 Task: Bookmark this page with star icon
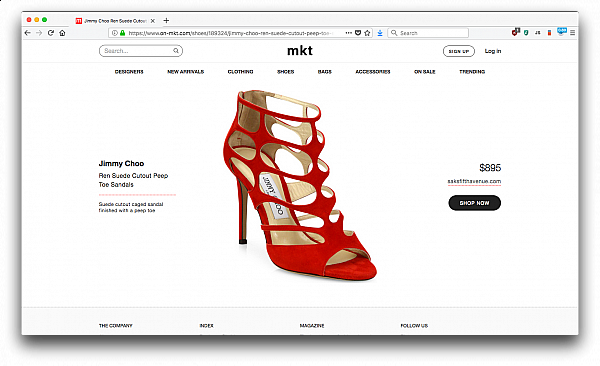[367, 33]
